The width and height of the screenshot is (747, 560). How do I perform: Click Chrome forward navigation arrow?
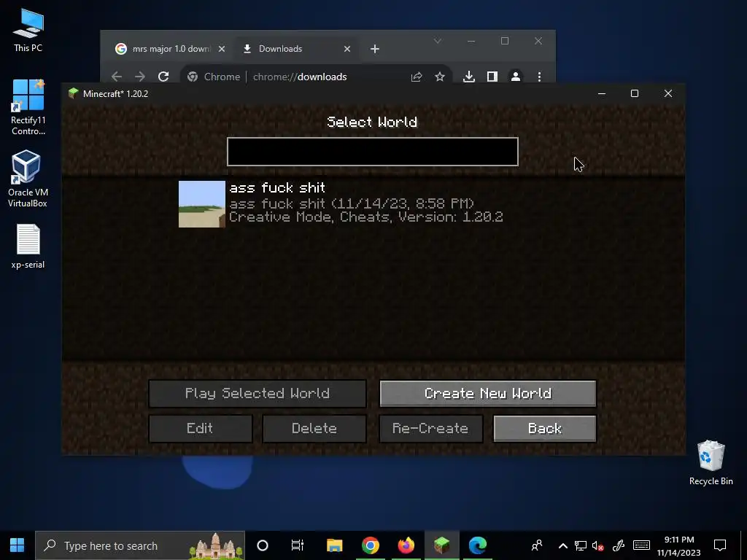click(x=139, y=77)
